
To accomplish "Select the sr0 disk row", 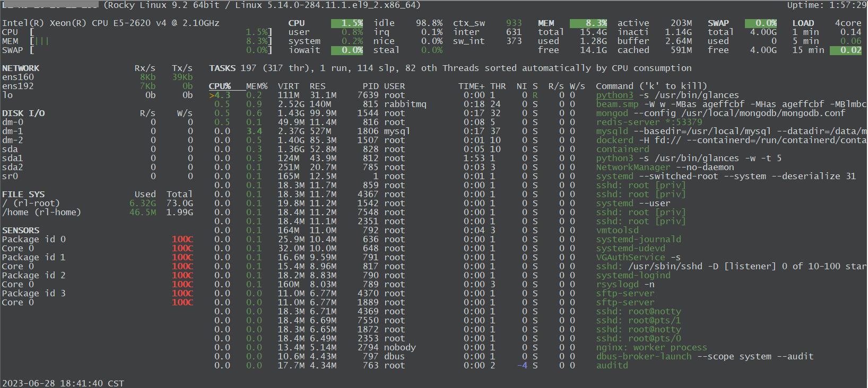I will (x=98, y=176).
